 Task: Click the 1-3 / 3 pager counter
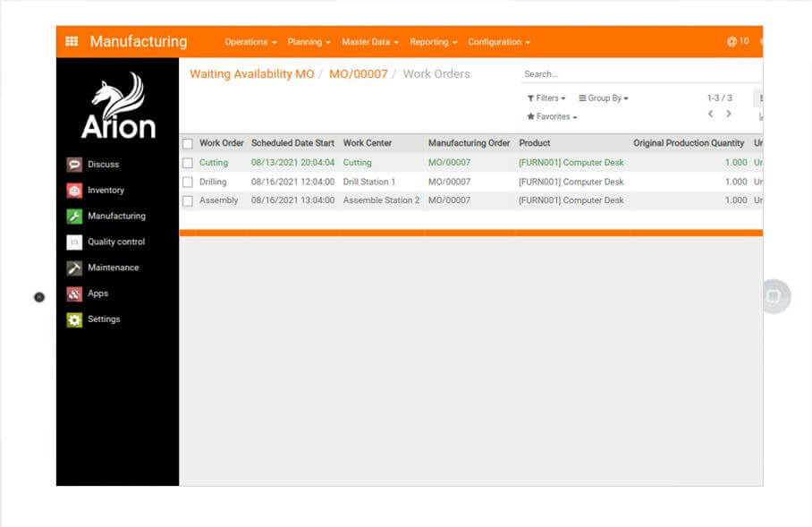pos(719,98)
